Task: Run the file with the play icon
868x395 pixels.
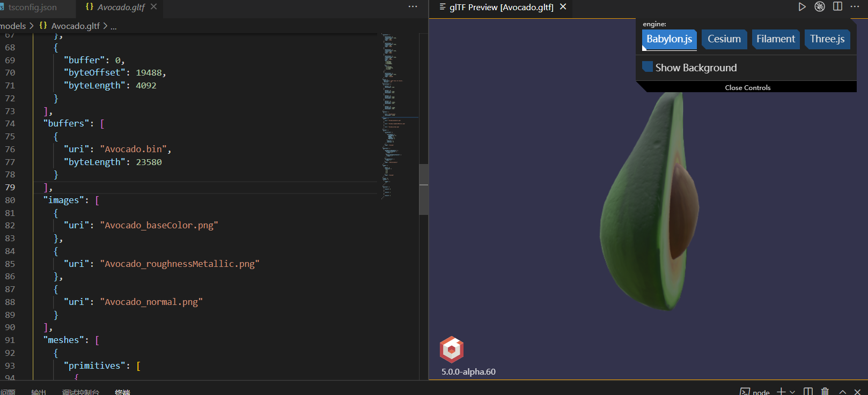Action: pos(802,7)
